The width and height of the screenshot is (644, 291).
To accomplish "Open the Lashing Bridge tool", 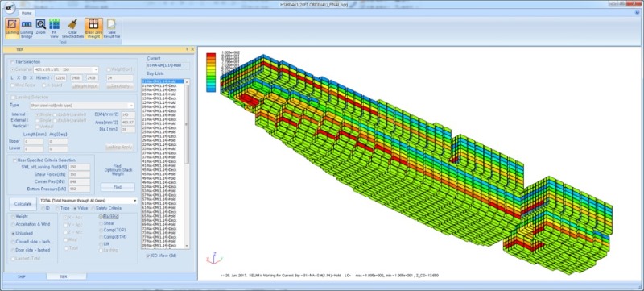I will (x=27, y=28).
